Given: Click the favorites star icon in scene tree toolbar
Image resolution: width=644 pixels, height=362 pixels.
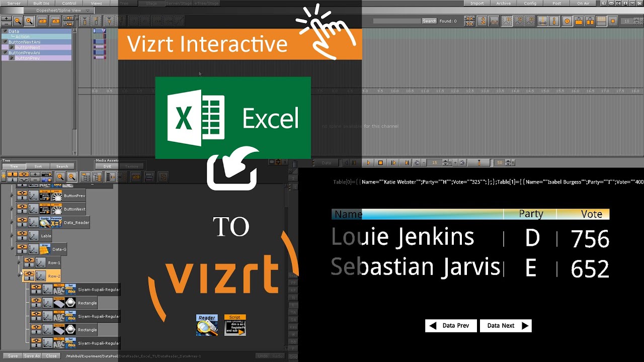Looking at the screenshot, I should point(4,176).
